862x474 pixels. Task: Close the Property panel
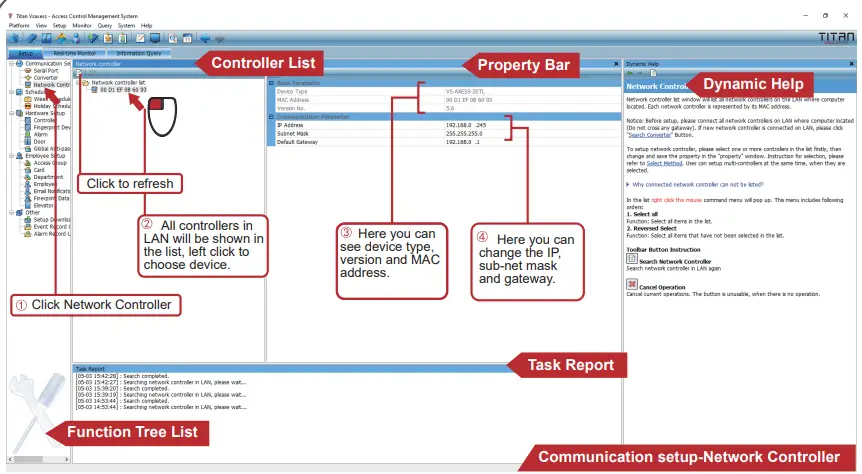tap(616, 64)
